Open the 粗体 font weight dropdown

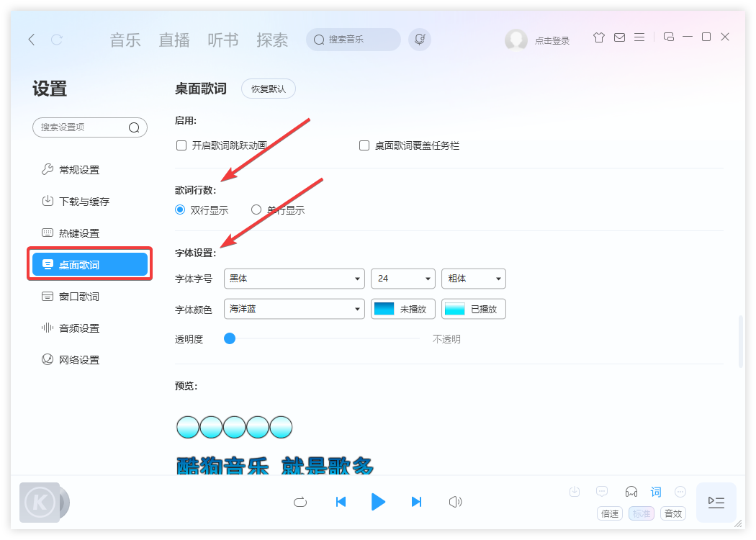click(x=473, y=279)
